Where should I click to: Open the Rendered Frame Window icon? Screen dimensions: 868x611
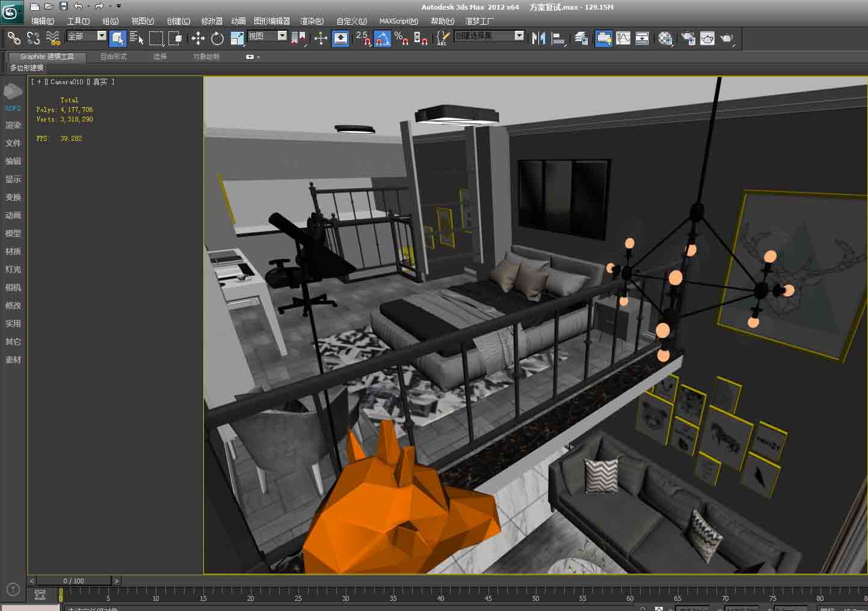pos(707,38)
